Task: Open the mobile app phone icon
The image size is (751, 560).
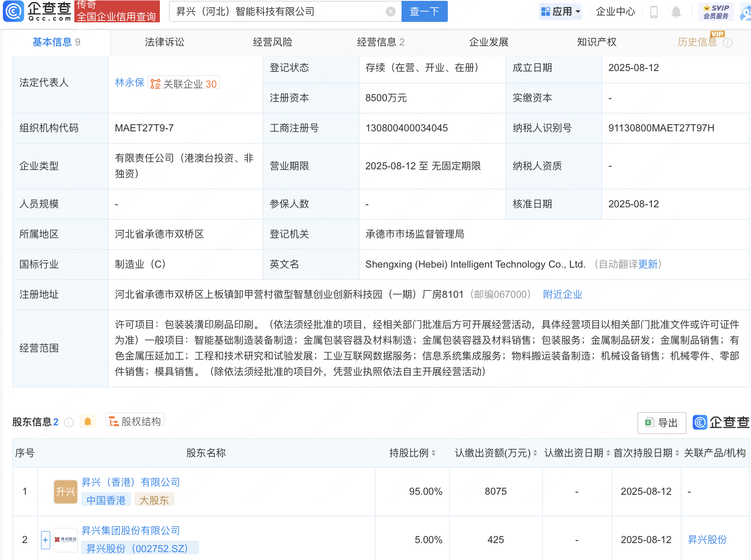Action: pyautogui.click(x=654, y=12)
